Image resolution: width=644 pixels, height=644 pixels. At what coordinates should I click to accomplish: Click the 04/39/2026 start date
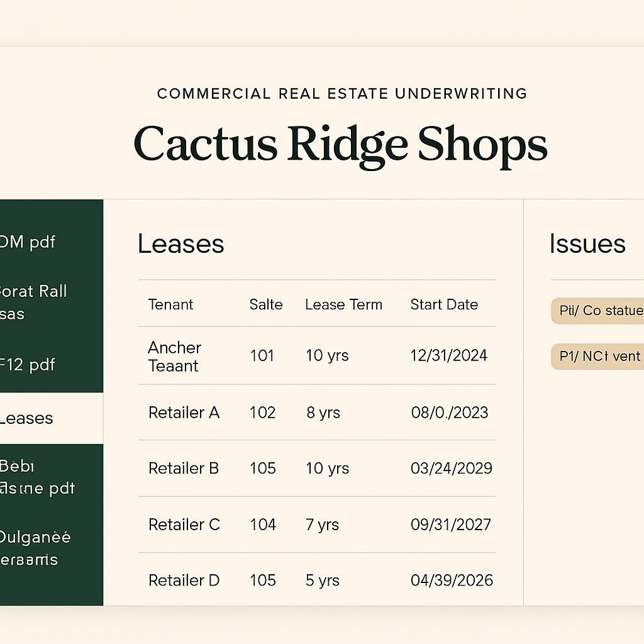coord(452,580)
